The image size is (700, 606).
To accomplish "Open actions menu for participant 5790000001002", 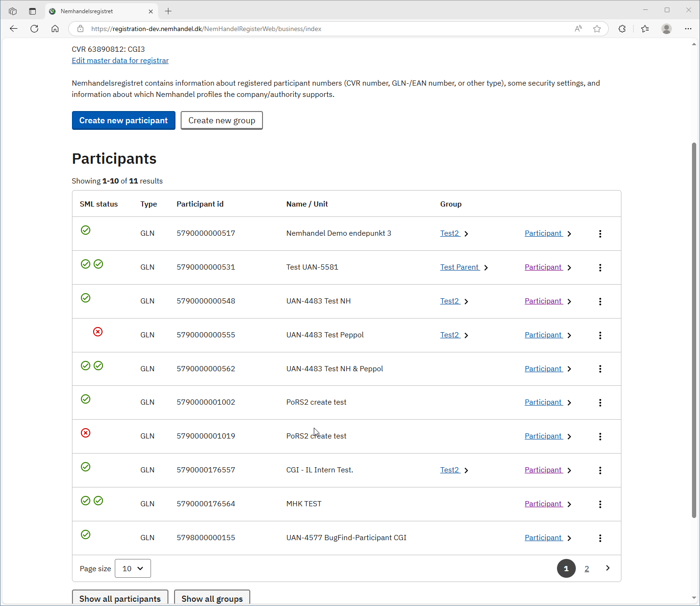I will pos(600,403).
